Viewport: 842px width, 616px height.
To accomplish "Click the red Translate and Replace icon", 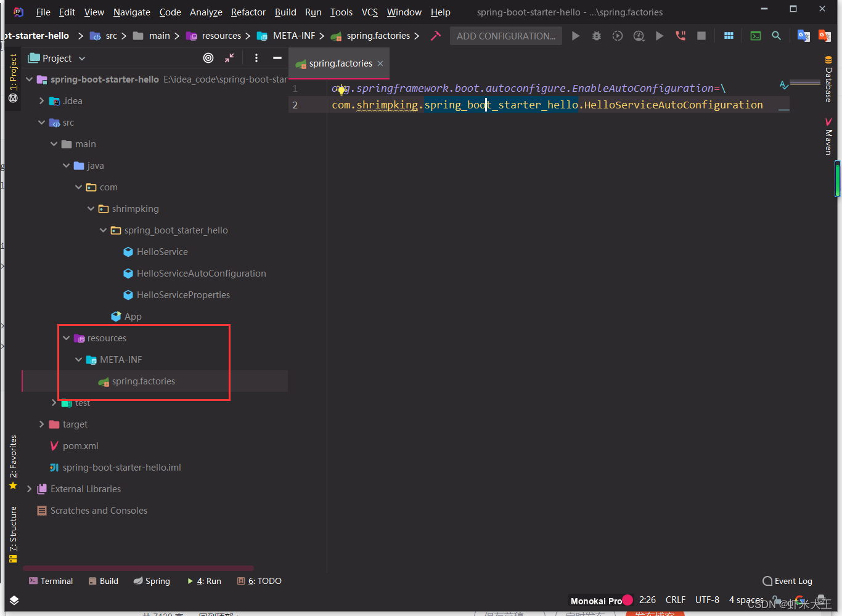I will click(824, 36).
